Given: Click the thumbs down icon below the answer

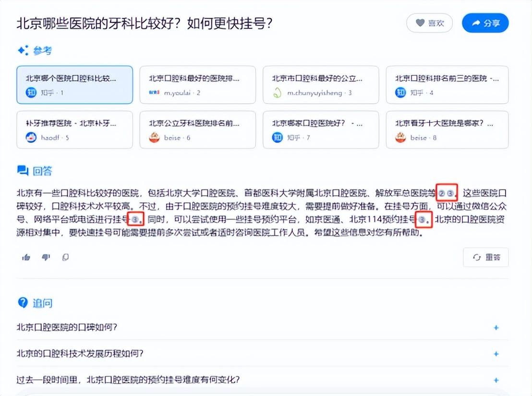Looking at the screenshot, I should click(46, 258).
